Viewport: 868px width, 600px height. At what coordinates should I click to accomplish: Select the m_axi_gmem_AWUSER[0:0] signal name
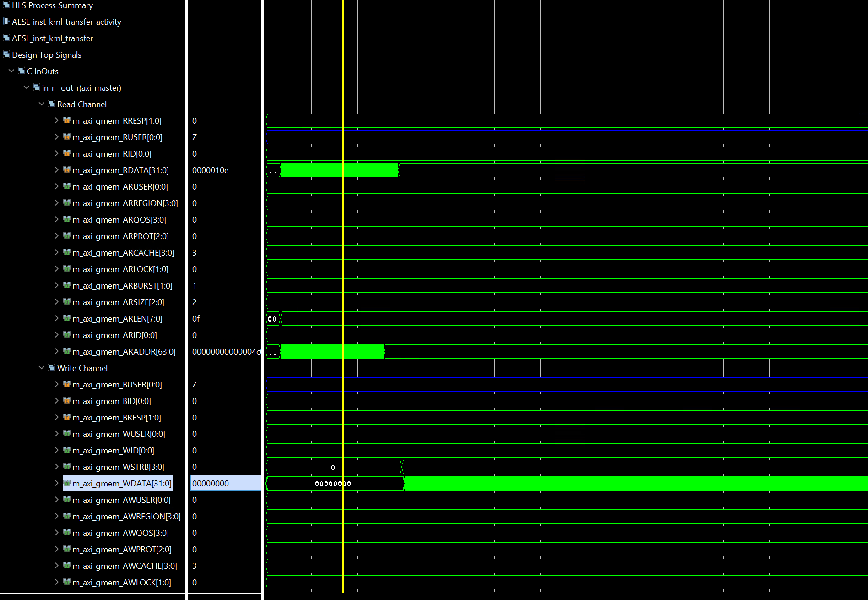[x=121, y=500]
